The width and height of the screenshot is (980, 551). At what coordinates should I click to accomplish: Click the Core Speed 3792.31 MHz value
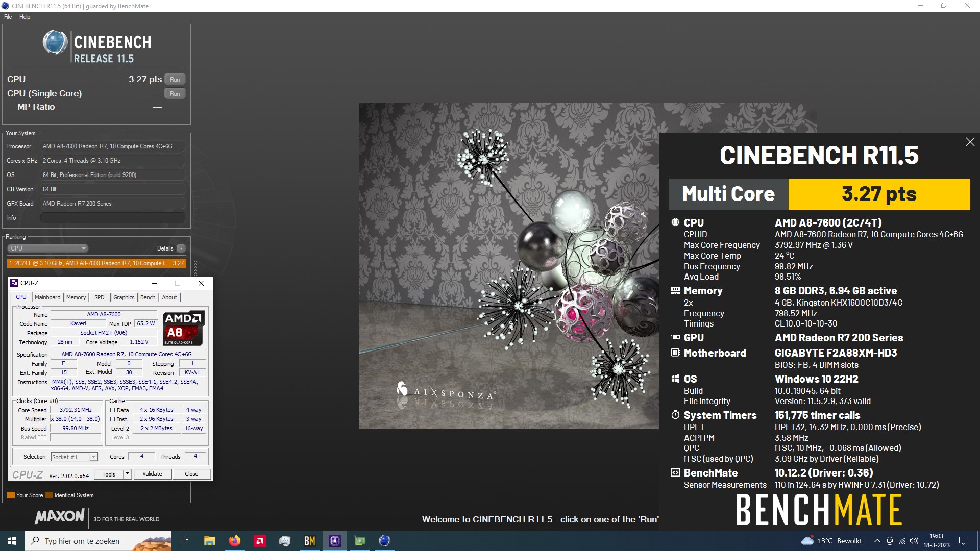click(x=76, y=410)
